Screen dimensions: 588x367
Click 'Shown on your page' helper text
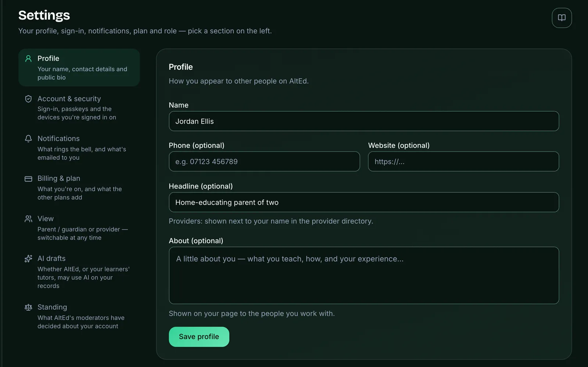pyautogui.click(x=252, y=313)
